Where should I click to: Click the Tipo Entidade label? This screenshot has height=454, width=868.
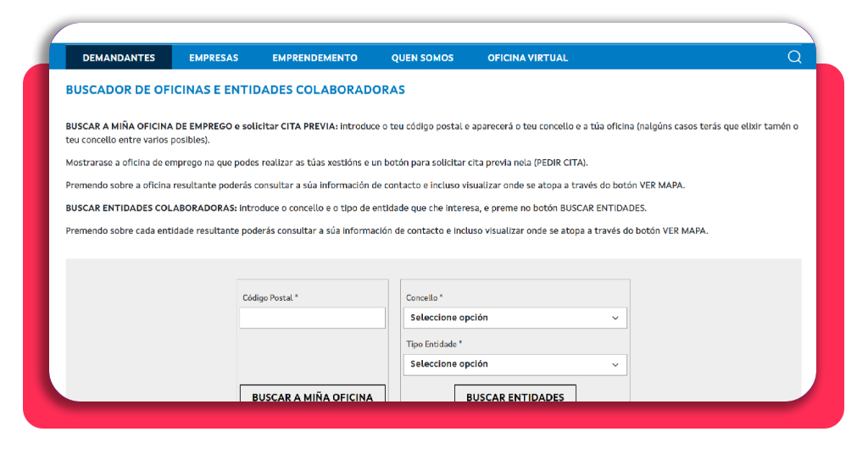433,344
